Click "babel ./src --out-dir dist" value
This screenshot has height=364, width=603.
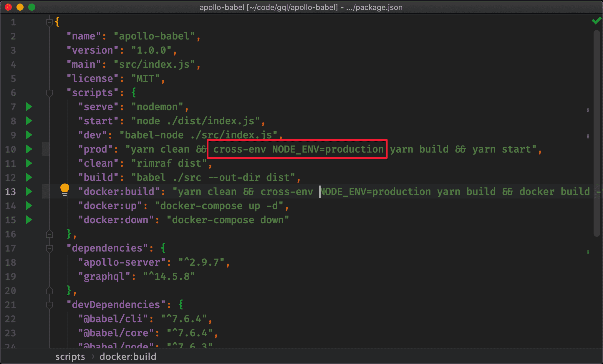213,178
